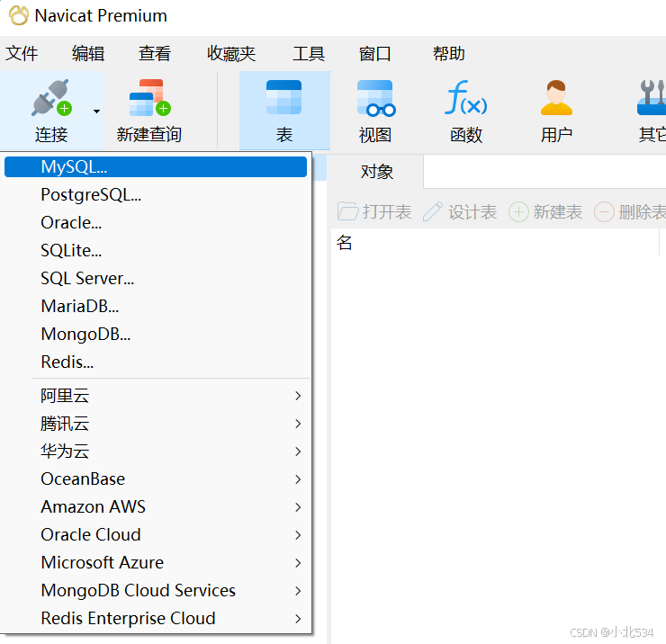Screen dimensions: 666x644
Task: Click the 新建表 button
Action: 545,212
